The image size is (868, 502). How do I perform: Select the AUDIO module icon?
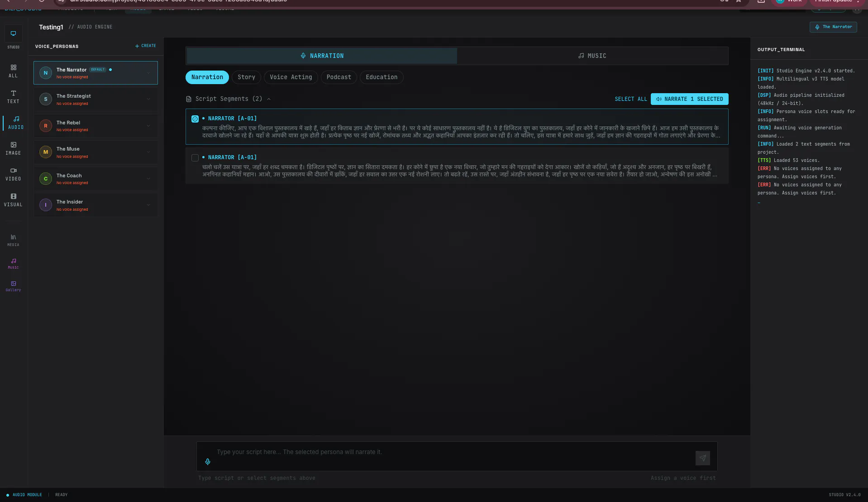(x=16, y=123)
